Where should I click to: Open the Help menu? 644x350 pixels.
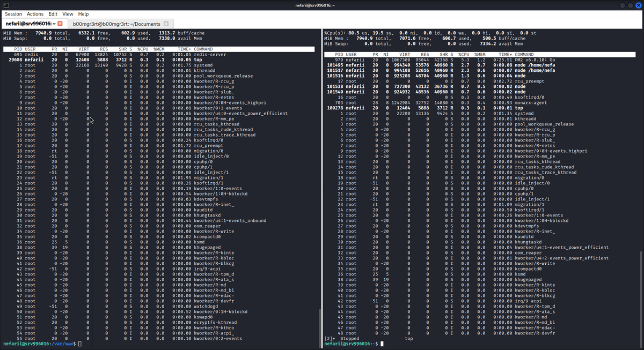coord(83,14)
